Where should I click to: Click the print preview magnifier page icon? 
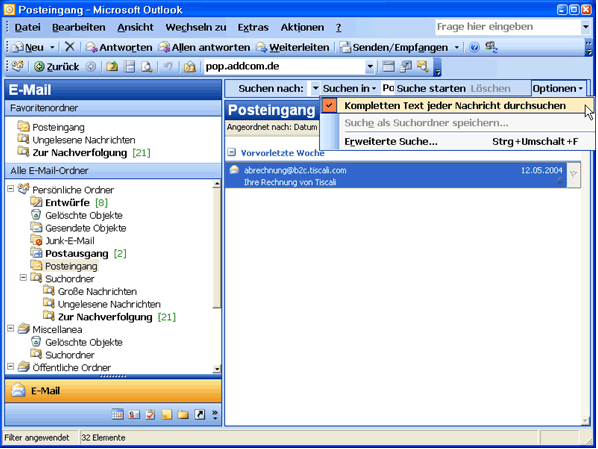click(147, 67)
